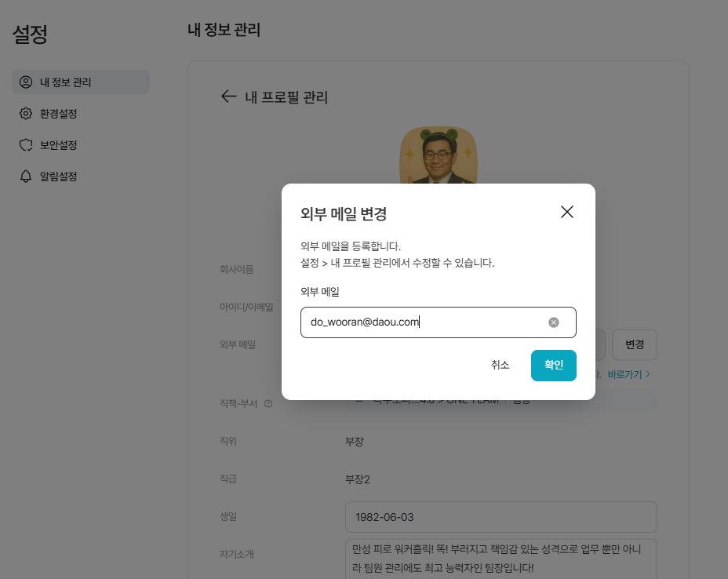Screen dimensions: 728x579
Task: Click the profile photo thumbnail
Action: (x=439, y=155)
